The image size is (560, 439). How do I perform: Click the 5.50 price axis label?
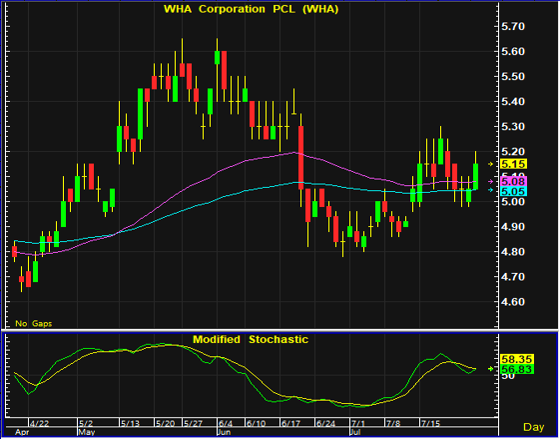[x=514, y=76]
